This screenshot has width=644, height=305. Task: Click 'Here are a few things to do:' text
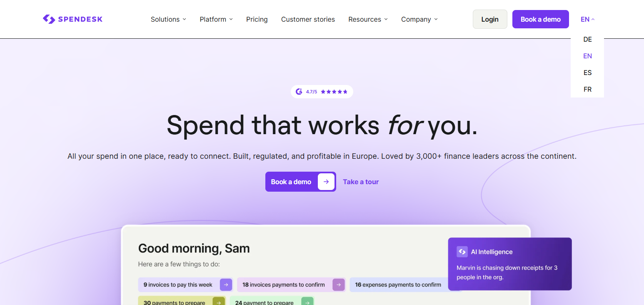pos(179,264)
